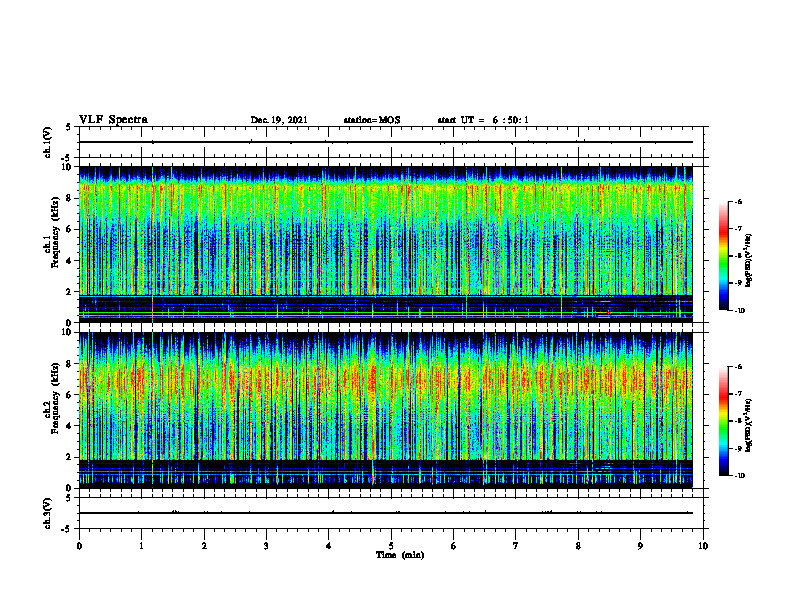Click the 'Dec. 19, 2021' date text

tap(279, 120)
